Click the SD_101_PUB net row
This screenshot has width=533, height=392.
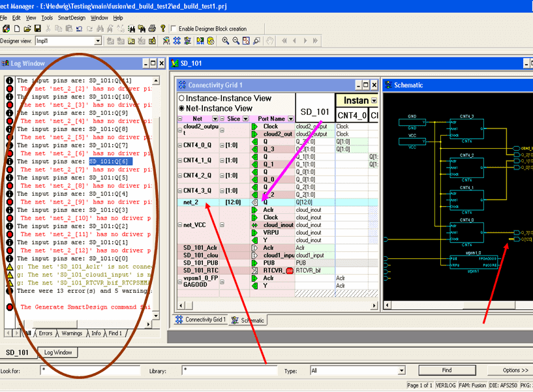[200, 263]
